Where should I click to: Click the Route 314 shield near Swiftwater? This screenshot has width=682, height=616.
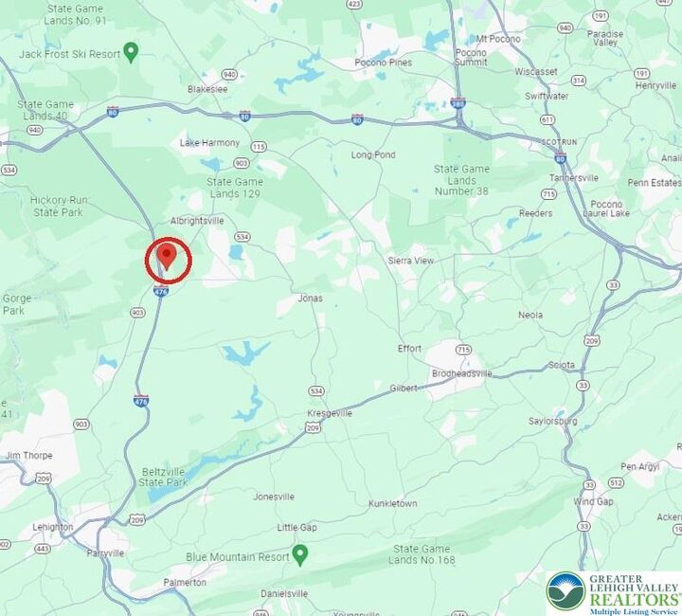click(x=579, y=81)
